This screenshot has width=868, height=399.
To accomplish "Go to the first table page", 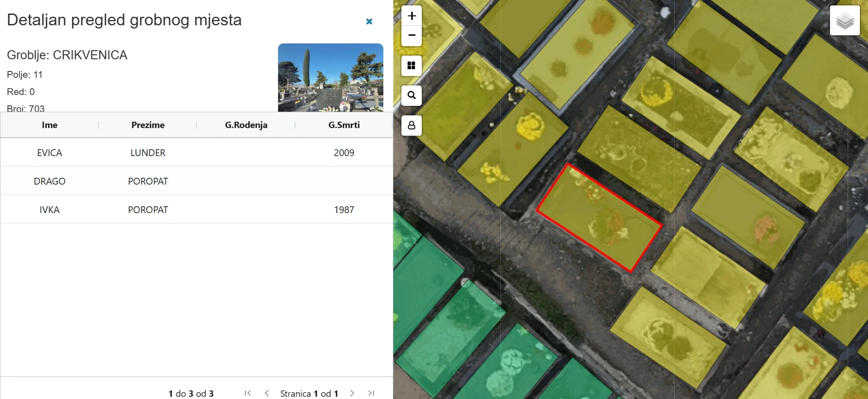I will click(x=248, y=393).
